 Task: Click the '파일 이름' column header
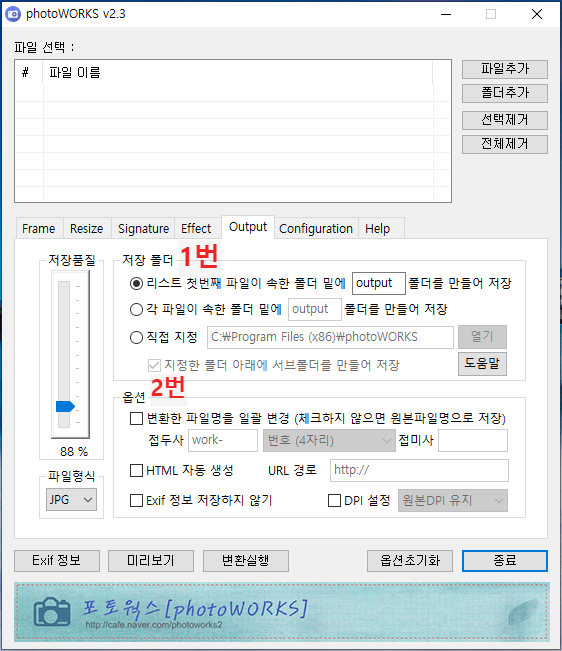pos(237,73)
